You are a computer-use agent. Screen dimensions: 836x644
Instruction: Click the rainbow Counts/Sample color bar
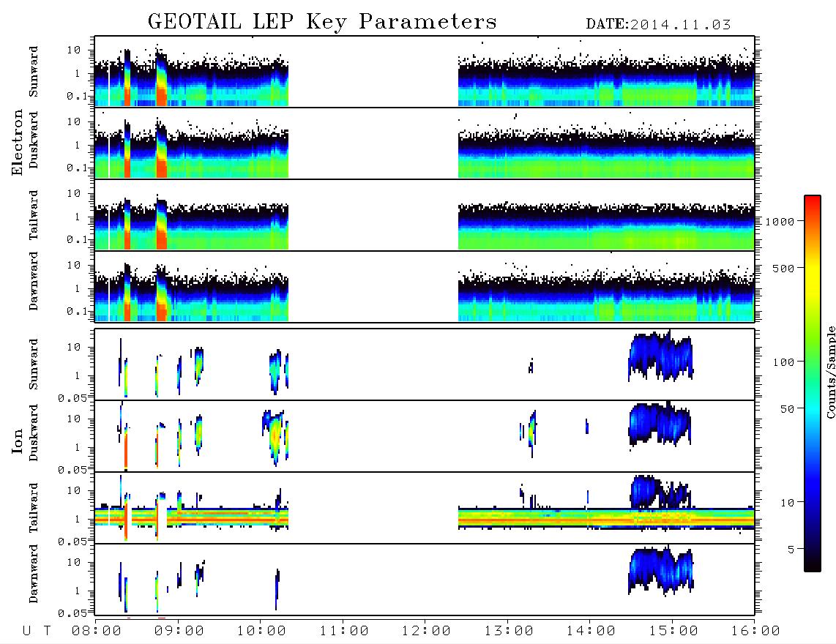[x=813, y=384]
